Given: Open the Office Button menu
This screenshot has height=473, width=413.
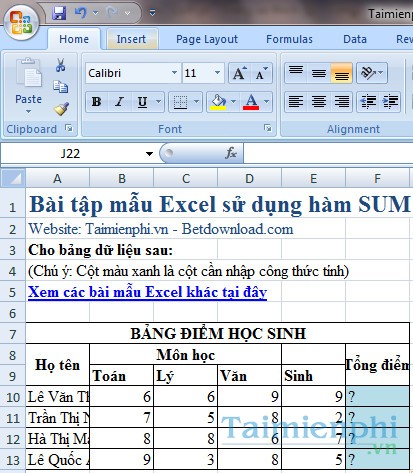Looking at the screenshot, I should [21, 22].
